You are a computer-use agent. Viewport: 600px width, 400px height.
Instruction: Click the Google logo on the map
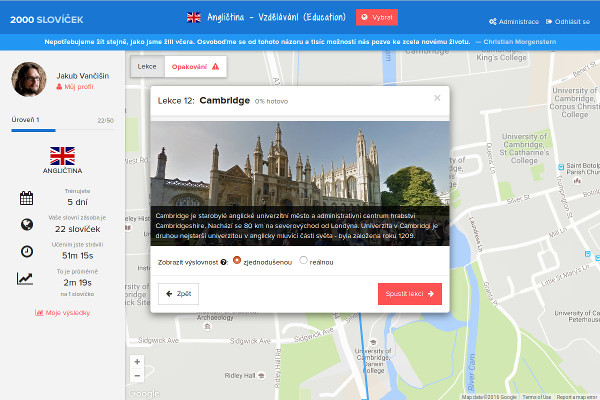coord(143,393)
